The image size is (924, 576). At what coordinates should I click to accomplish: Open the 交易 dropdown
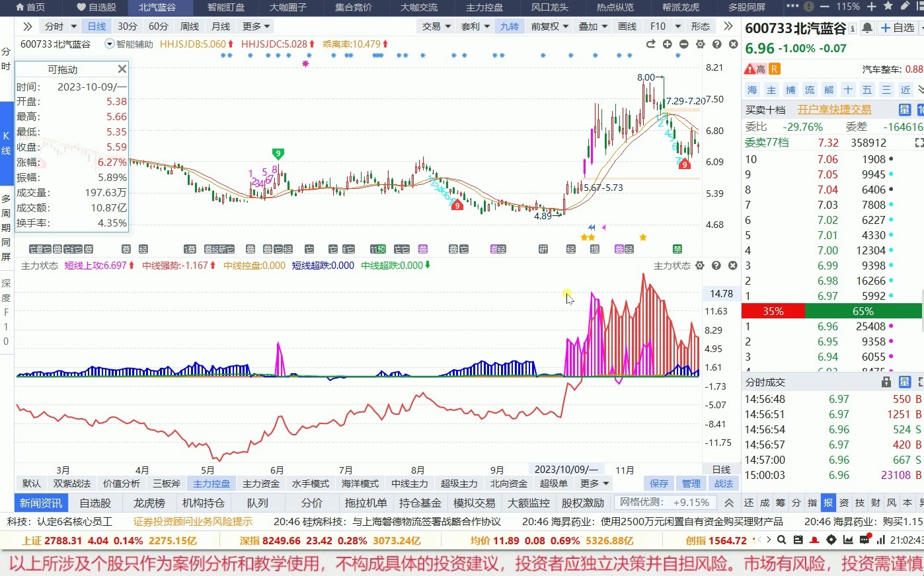point(436,26)
